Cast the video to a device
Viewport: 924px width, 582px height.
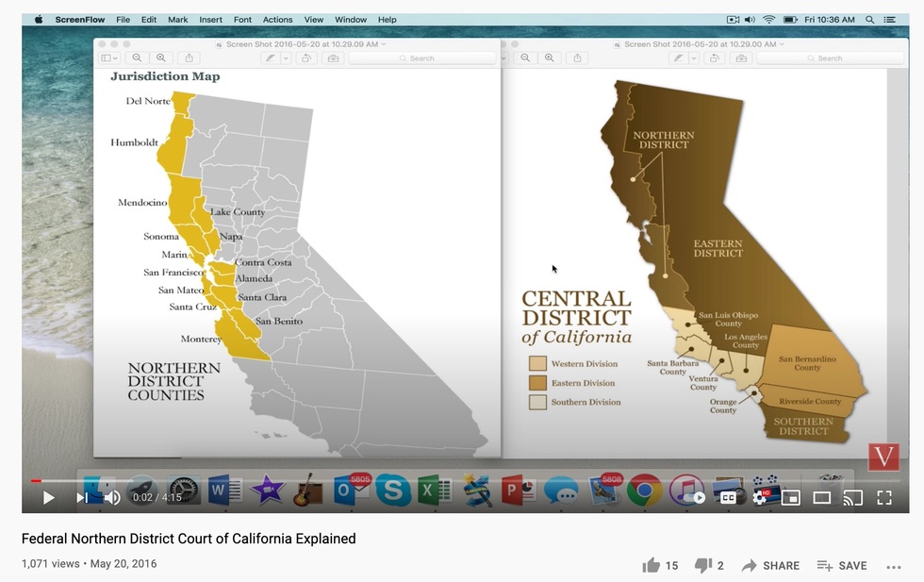tap(850, 498)
